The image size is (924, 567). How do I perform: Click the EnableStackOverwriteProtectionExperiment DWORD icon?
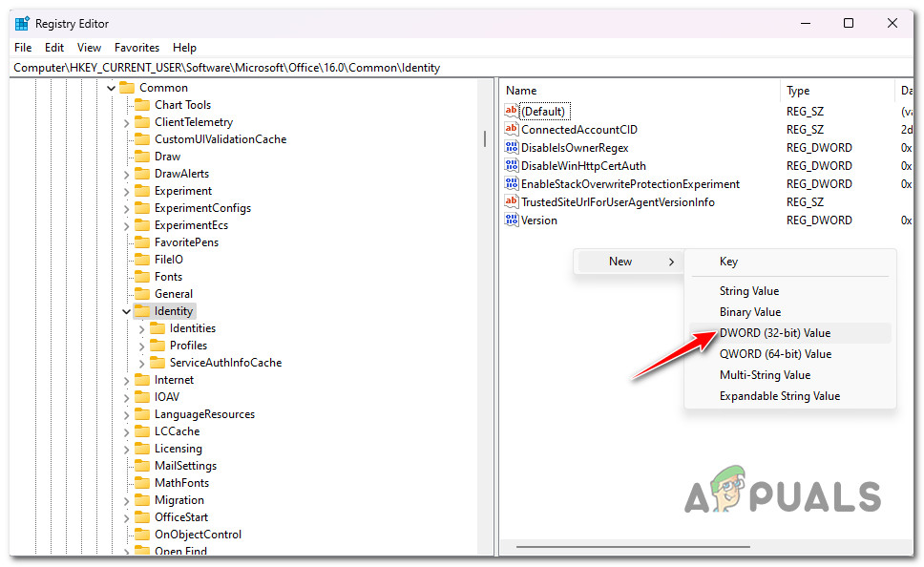(511, 184)
